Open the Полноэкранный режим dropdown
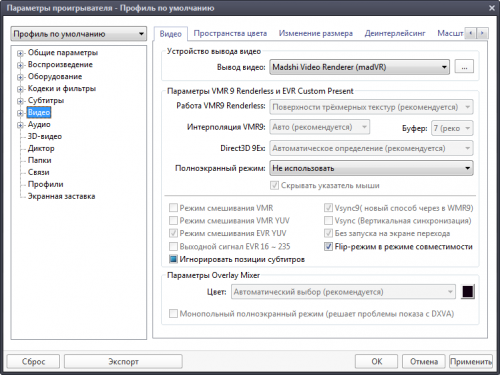 click(371, 168)
